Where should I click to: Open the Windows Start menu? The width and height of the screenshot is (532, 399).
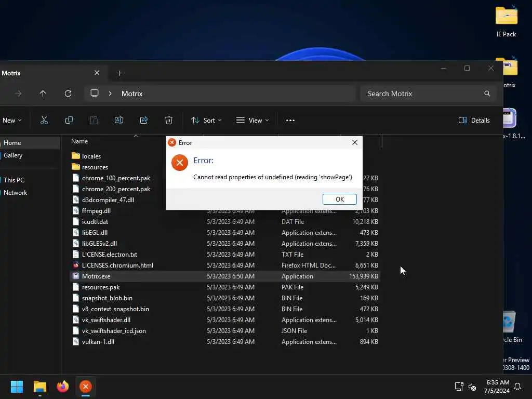17,387
